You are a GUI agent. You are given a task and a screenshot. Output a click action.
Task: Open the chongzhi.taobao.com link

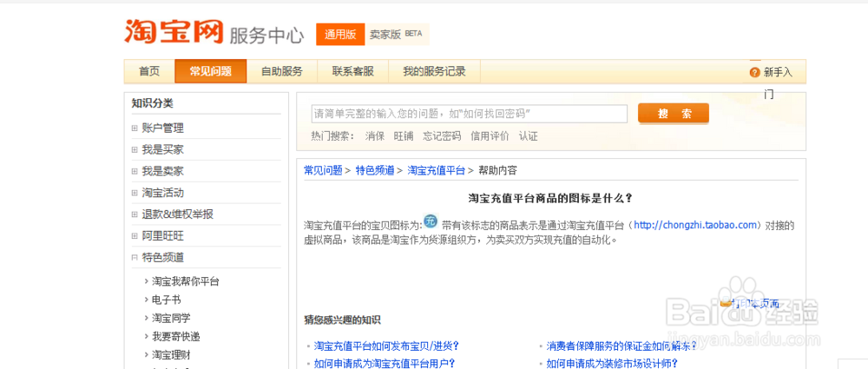coord(696,225)
